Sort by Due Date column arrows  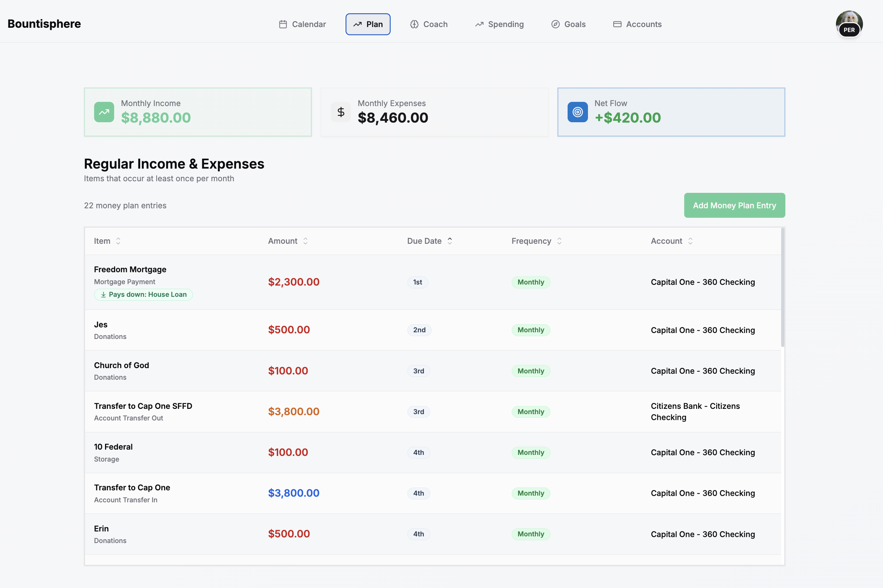coord(450,241)
